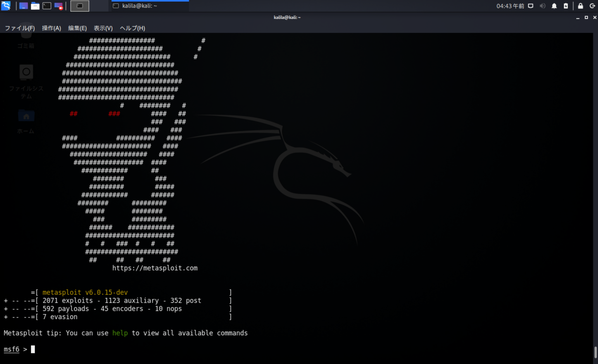Click the terminal vertical scrollbar thumb
Viewport: 598px width, 364px height.
click(596, 352)
